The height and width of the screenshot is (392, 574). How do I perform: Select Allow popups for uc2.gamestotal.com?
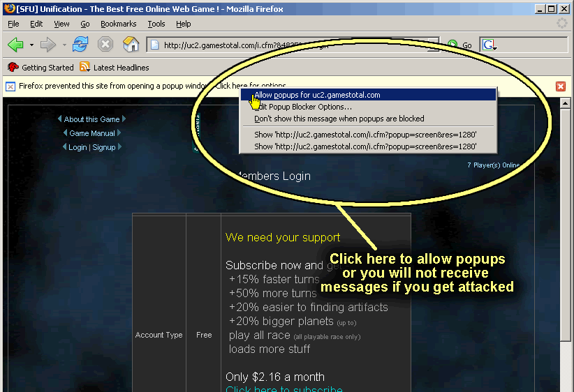(x=317, y=95)
